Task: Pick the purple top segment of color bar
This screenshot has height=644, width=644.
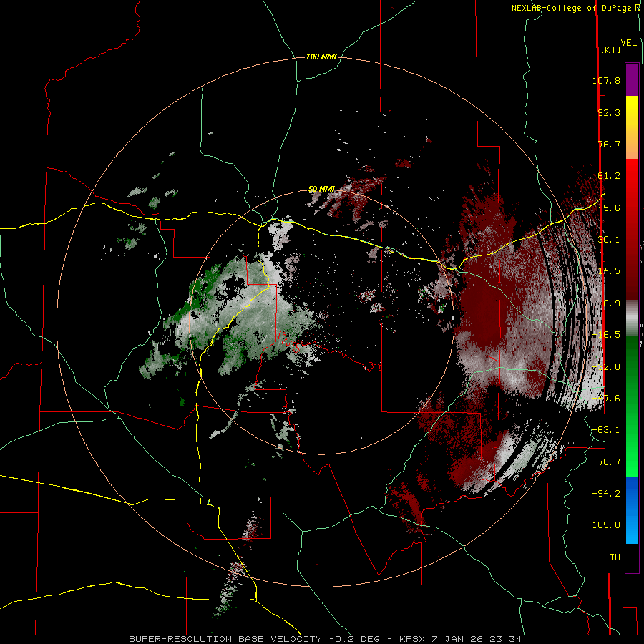Action: coord(632,79)
